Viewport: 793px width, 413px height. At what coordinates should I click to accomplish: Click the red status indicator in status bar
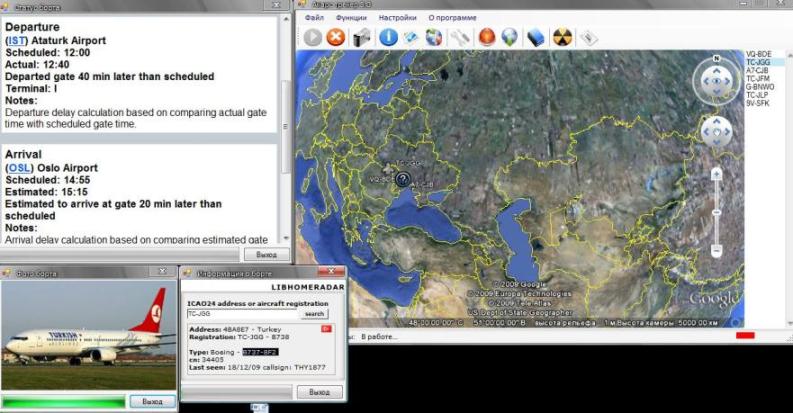[x=745, y=336]
